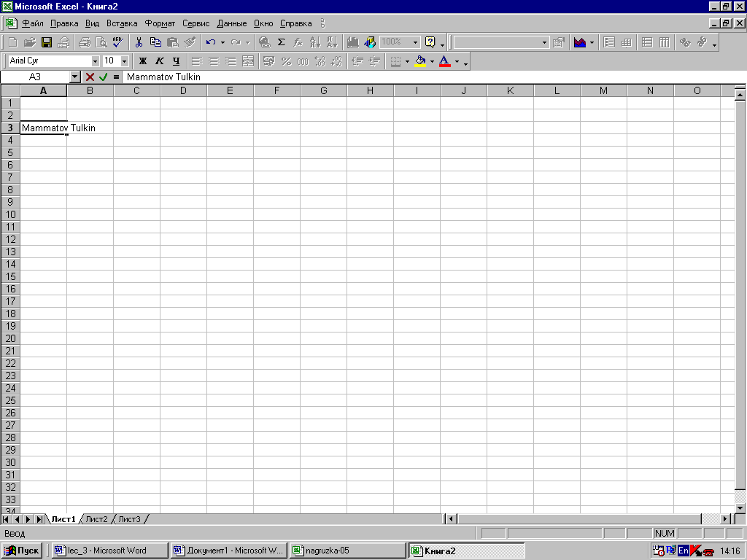The width and height of the screenshot is (747, 560).
Task: Click the Decrease Indent icon
Action: (x=357, y=61)
